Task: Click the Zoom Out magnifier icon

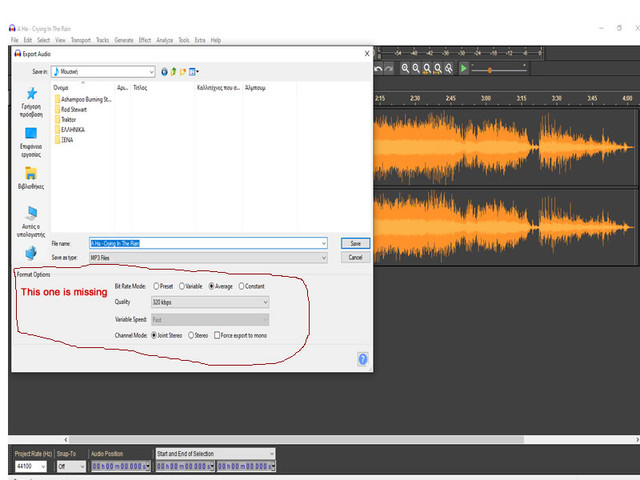Action: click(416, 68)
